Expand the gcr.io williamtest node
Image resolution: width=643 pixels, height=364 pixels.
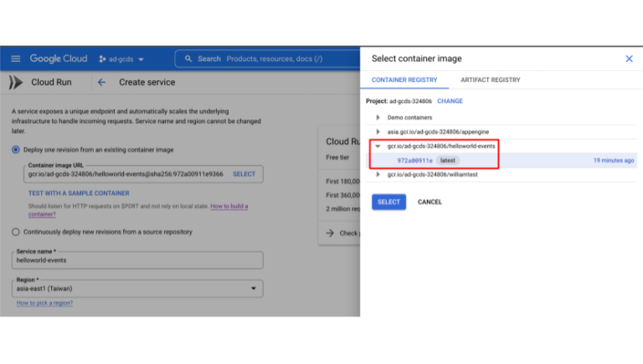tap(378, 175)
